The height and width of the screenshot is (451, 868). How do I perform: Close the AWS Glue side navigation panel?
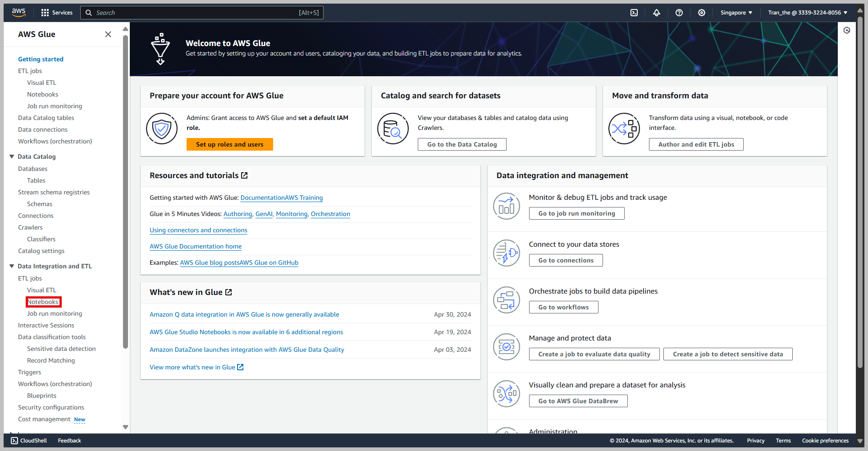pos(108,34)
